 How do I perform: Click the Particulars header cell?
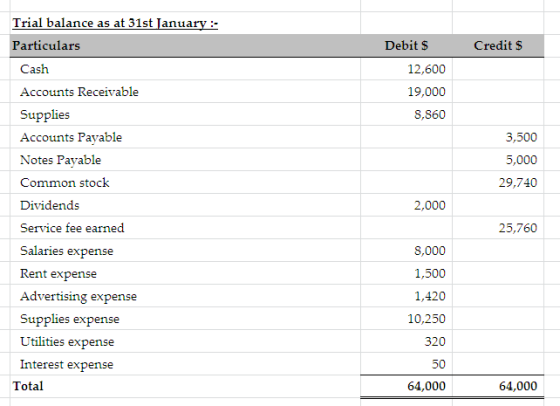46,46
